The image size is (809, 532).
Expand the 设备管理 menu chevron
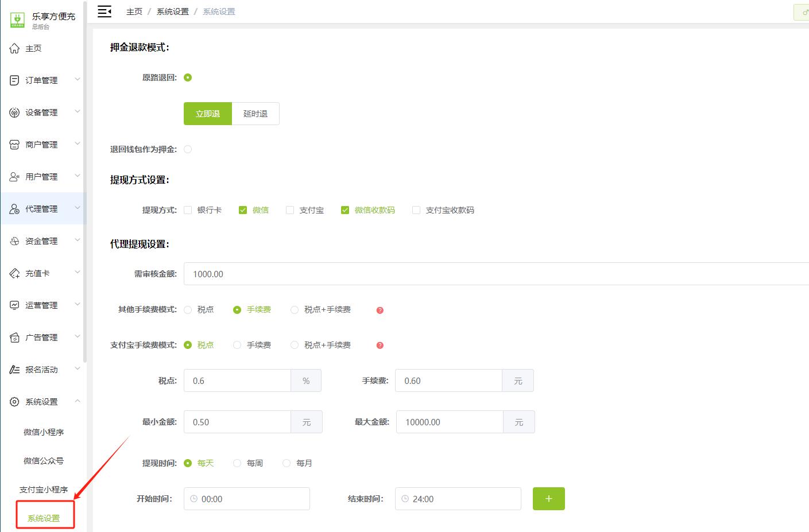click(78, 111)
